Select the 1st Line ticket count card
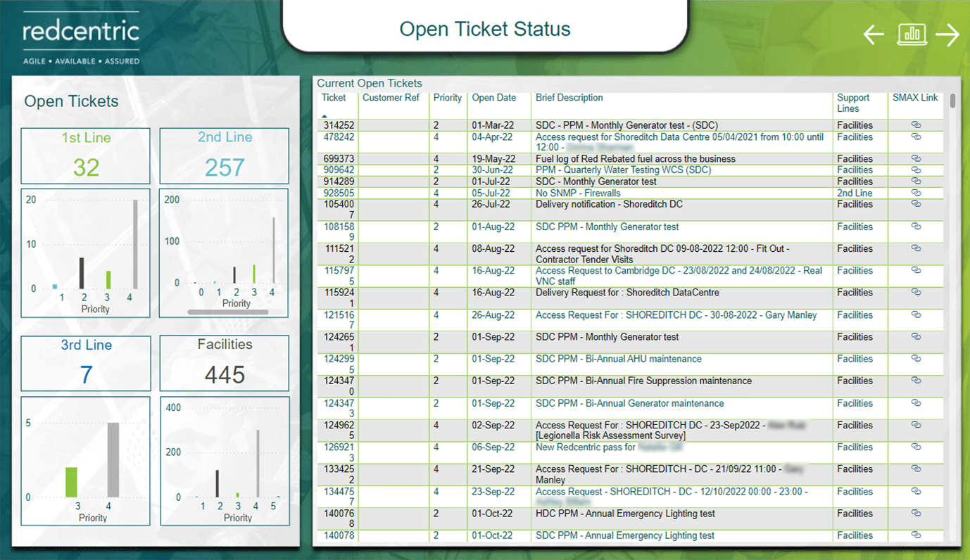This screenshot has height=560, width=970. tap(86, 156)
